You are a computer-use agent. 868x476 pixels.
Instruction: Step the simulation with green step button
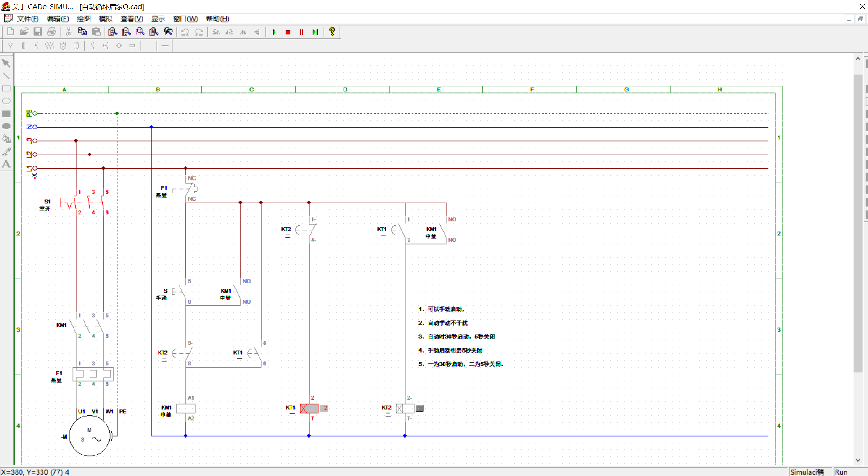315,32
